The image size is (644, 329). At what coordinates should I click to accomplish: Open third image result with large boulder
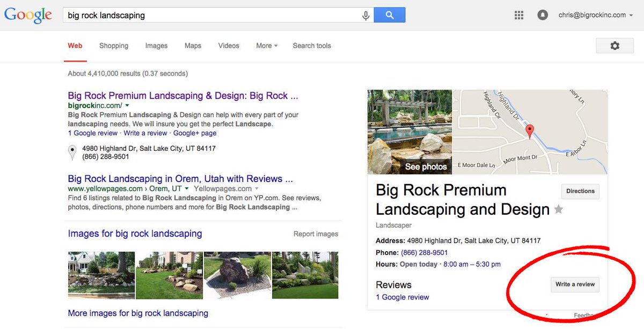click(x=237, y=275)
